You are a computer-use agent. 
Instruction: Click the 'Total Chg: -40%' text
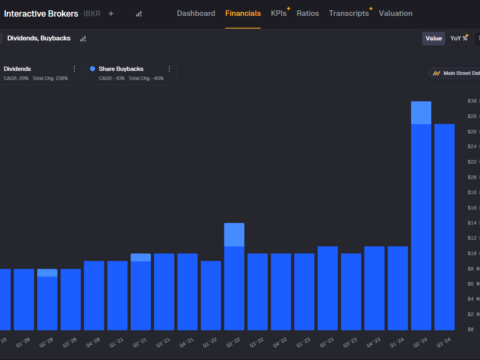click(146, 78)
